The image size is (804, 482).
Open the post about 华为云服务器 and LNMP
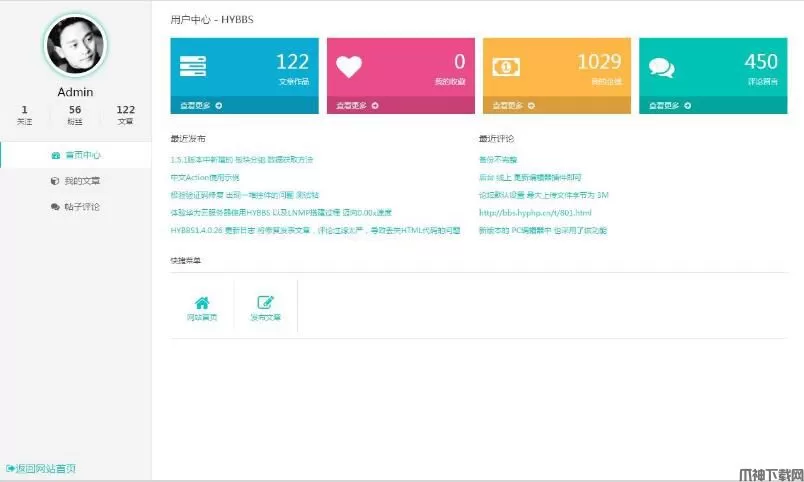click(281, 212)
